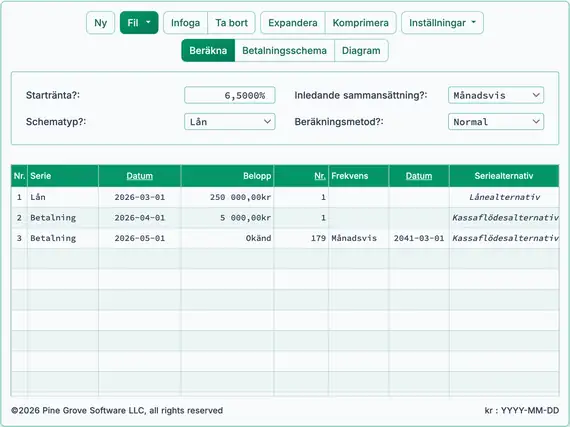Select Betalning series cell in row 2

[x=63, y=218]
